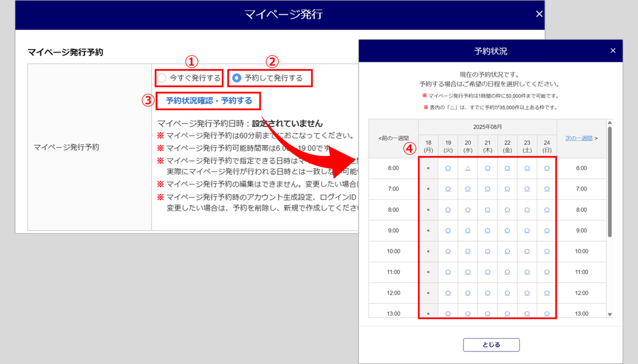Pick the 23(土) 9:00 circle slot
The height and width of the screenshot is (364, 638).
click(527, 231)
